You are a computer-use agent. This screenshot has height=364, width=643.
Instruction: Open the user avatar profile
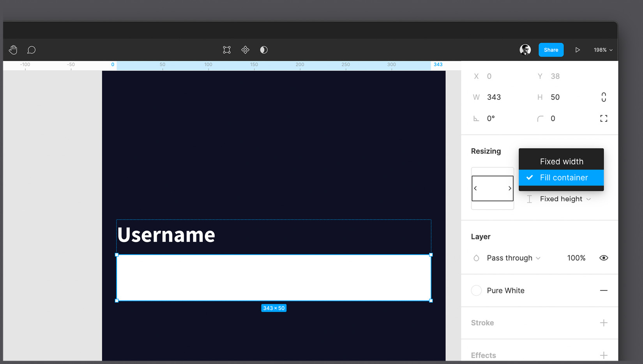pyautogui.click(x=525, y=50)
